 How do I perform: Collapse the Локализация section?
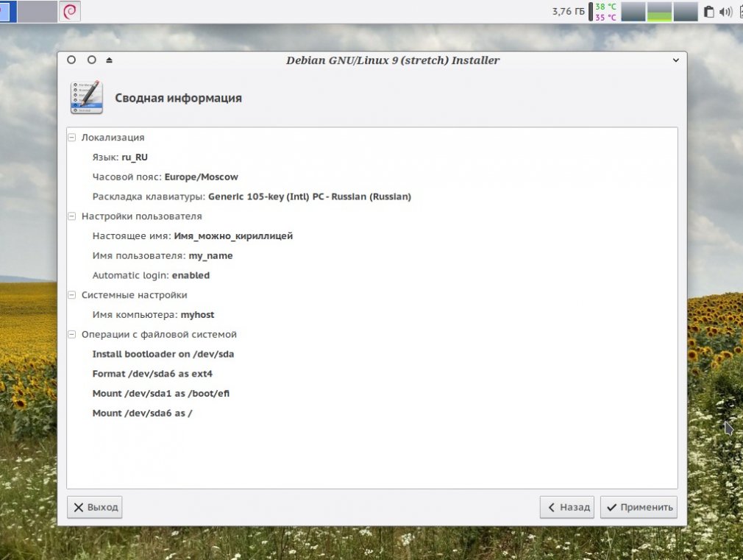pos(71,138)
